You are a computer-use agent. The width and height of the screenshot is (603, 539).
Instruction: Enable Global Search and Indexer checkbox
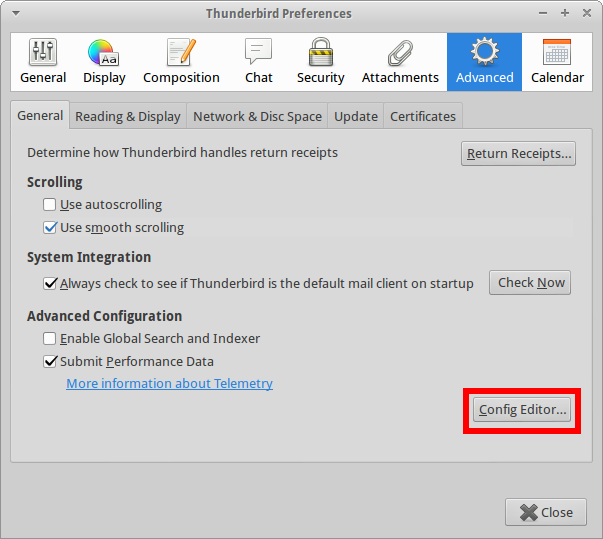[x=49, y=339]
